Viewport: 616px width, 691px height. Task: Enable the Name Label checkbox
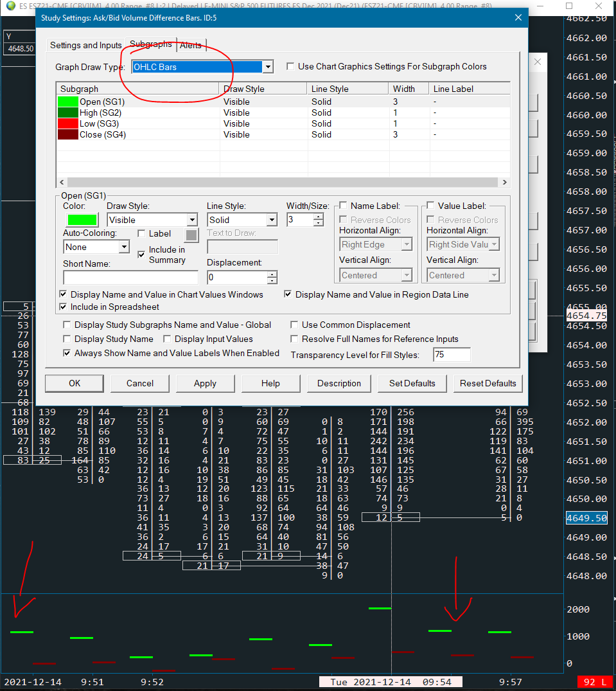coord(344,206)
